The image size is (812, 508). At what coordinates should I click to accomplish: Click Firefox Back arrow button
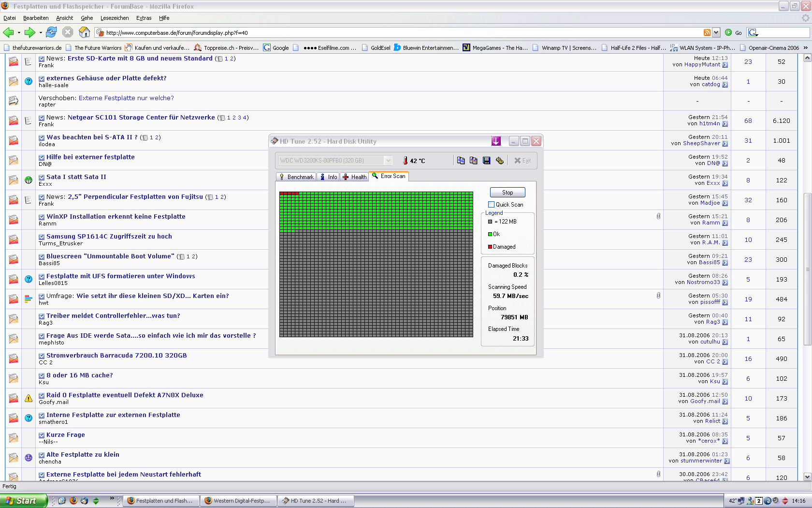tap(8, 32)
